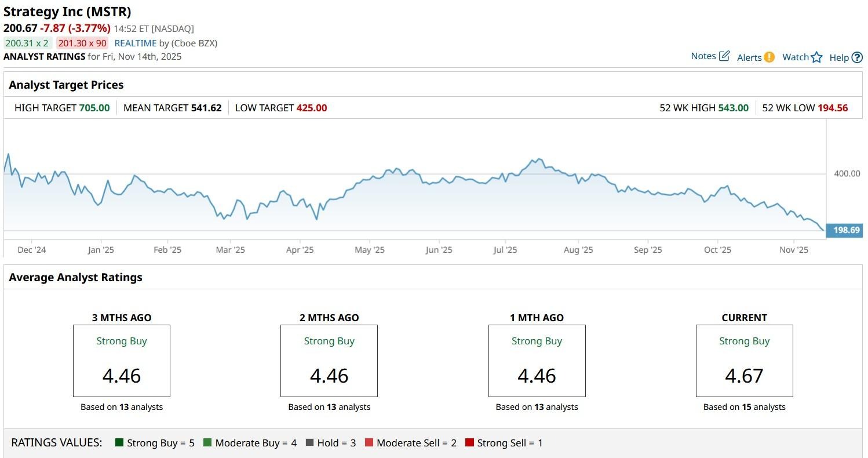Click the Notes pencil edit icon
868x458 pixels.
pyautogui.click(x=724, y=56)
